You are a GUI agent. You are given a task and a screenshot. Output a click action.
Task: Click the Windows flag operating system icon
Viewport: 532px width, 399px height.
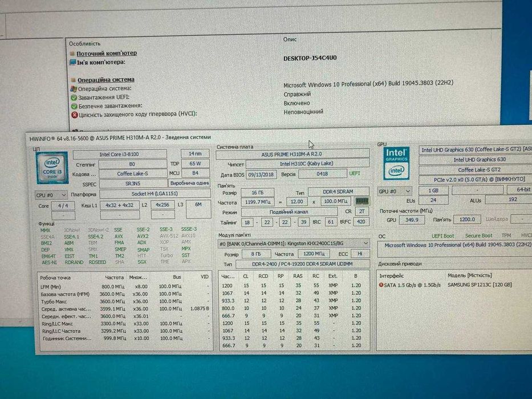74,89
